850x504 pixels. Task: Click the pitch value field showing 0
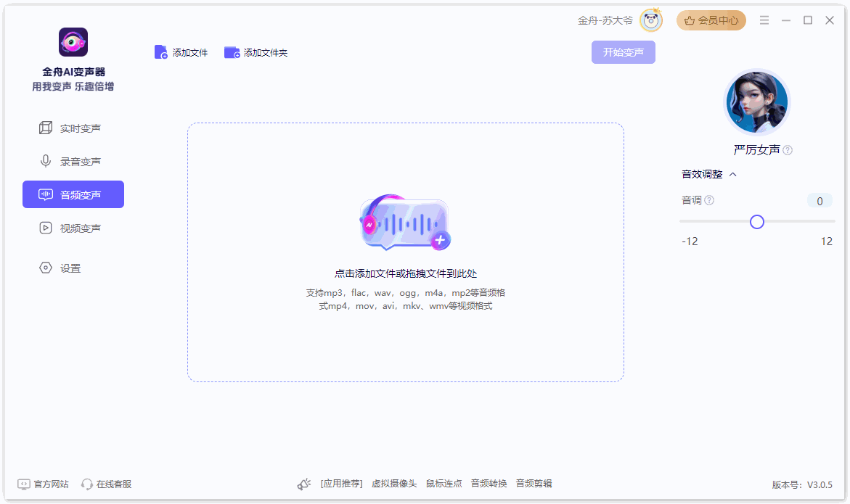[x=820, y=201]
